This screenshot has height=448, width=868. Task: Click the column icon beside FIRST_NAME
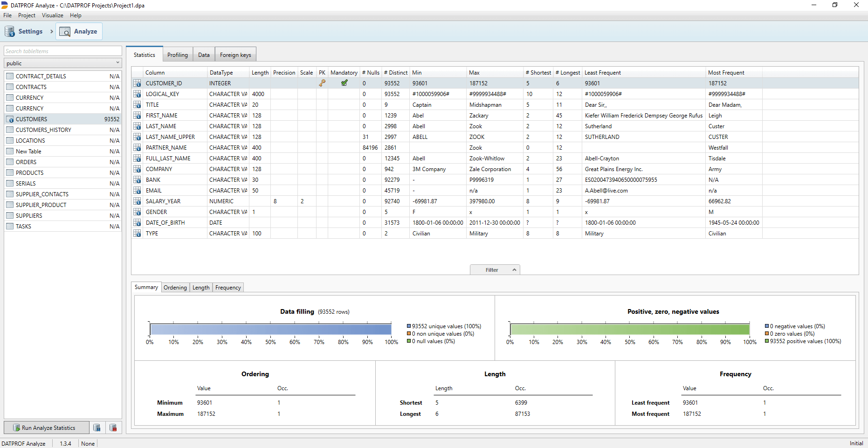(138, 115)
